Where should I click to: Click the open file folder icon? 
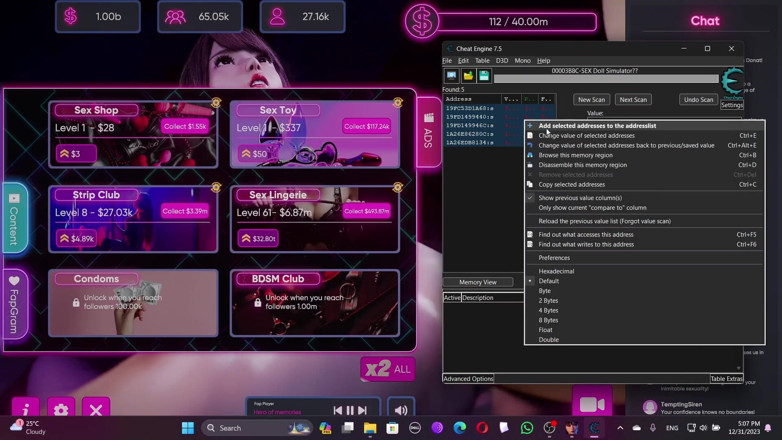(x=468, y=76)
